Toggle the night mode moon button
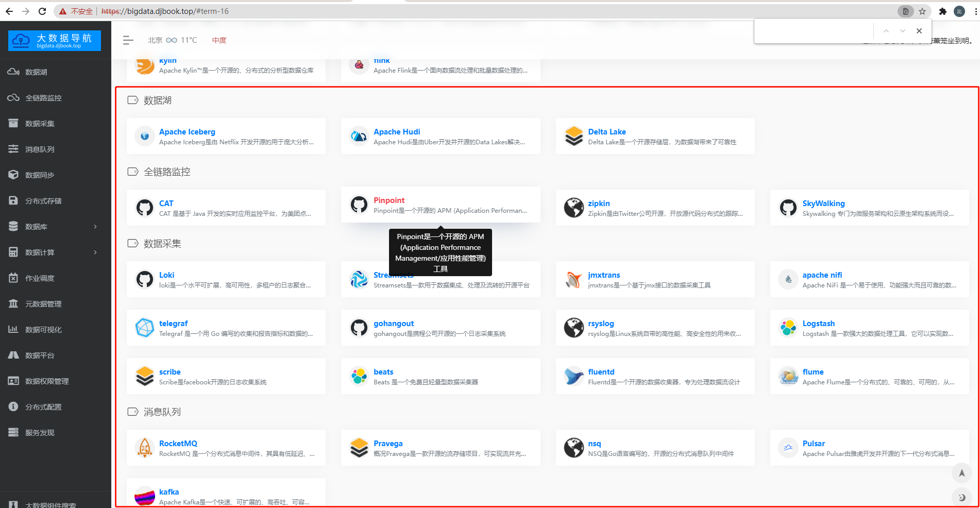The width and height of the screenshot is (980, 508). 961,497
